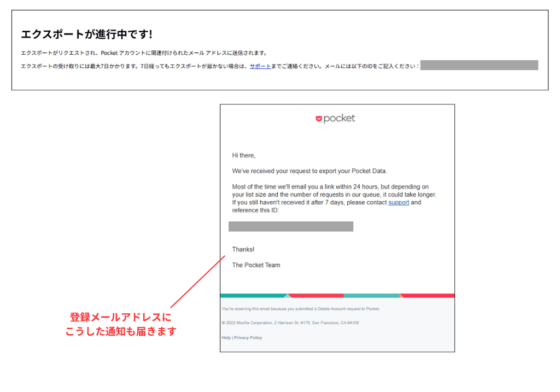Click the Hi there greeting line
The width and height of the screenshot is (560, 392).
pos(244,155)
